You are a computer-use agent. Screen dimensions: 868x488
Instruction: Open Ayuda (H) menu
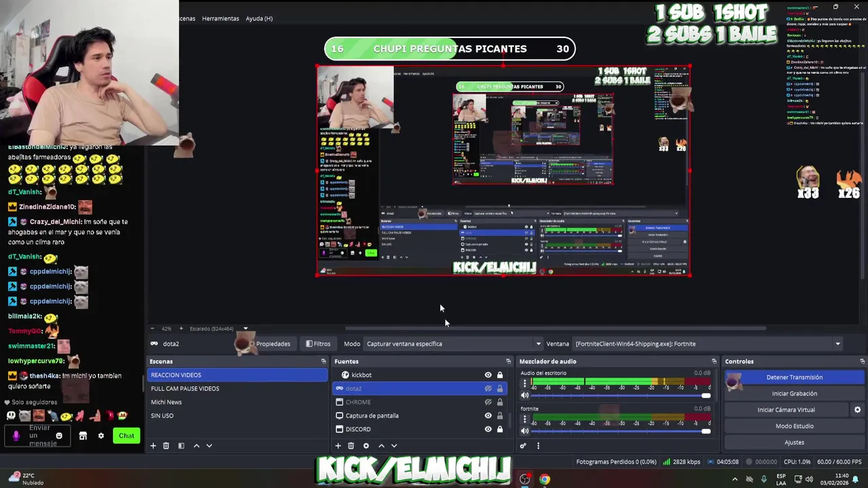click(259, 18)
